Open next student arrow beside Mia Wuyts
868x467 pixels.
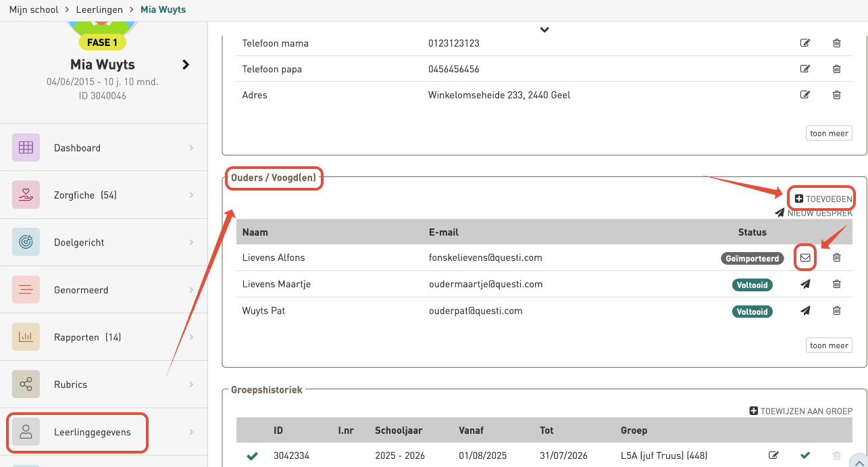tap(186, 65)
